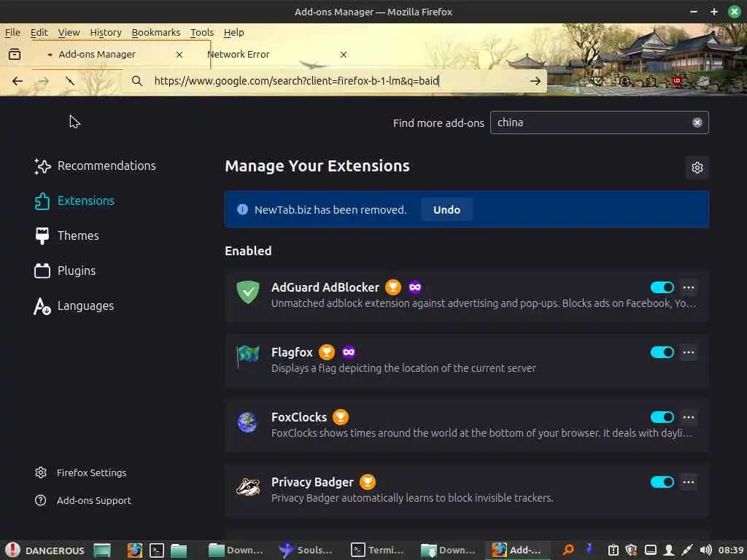Close the Add-ons Manager tab
This screenshot has width=747, height=560.
[179, 55]
